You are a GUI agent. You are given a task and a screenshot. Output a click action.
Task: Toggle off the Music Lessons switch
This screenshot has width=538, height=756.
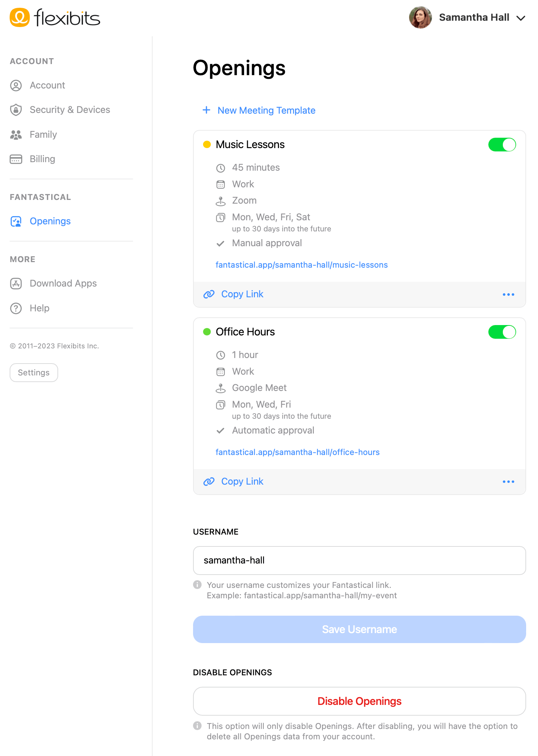pos(502,145)
